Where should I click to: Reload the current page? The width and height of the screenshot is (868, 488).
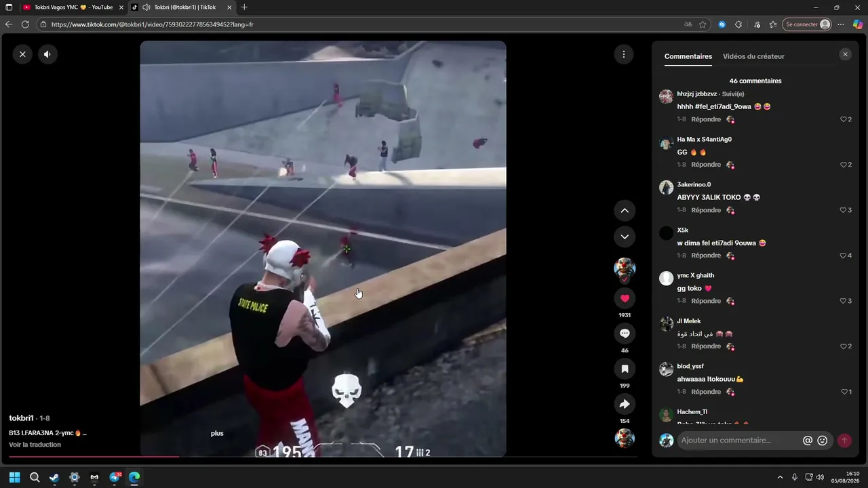(x=25, y=24)
